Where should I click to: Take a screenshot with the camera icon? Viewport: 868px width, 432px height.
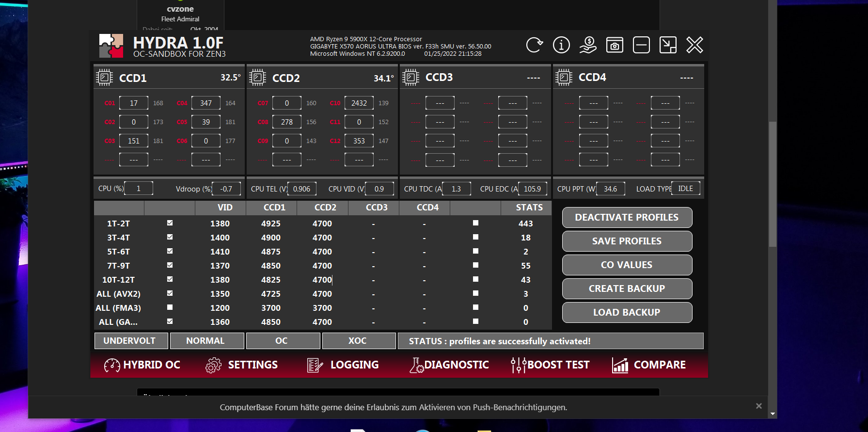pyautogui.click(x=615, y=45)
